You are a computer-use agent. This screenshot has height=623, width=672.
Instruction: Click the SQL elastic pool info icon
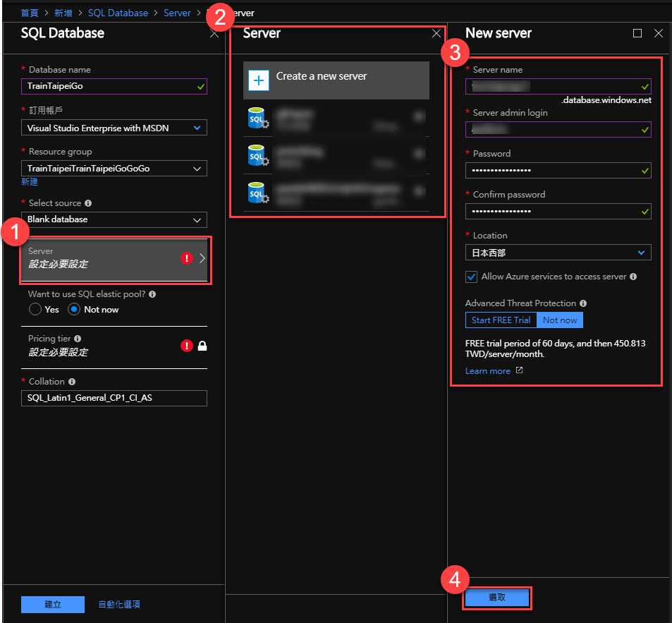click(152, 294)
